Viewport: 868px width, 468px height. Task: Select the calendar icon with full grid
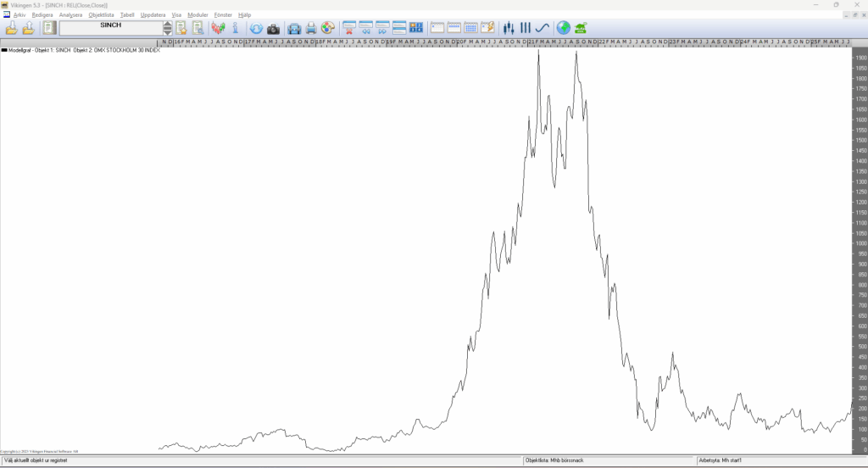470,28
